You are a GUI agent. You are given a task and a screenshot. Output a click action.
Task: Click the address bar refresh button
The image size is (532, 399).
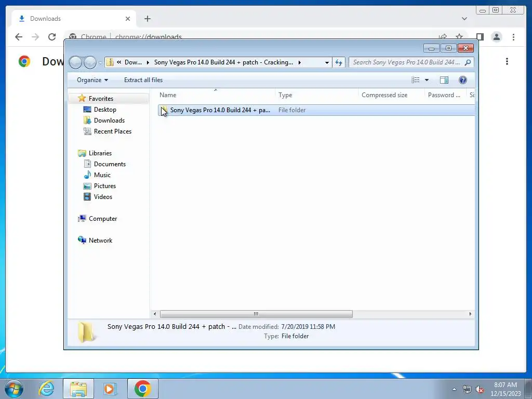click(339, 62)
